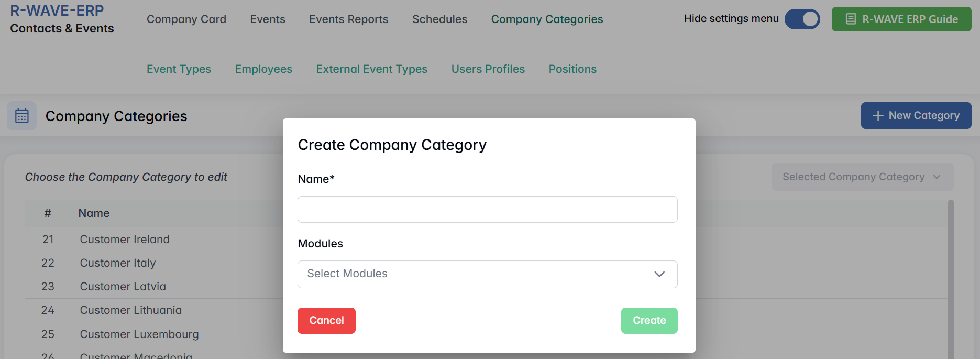This screenshot has height=359, width=980.
Task: Toggle the Hide settings menu switch
Action: click(802, 19)
